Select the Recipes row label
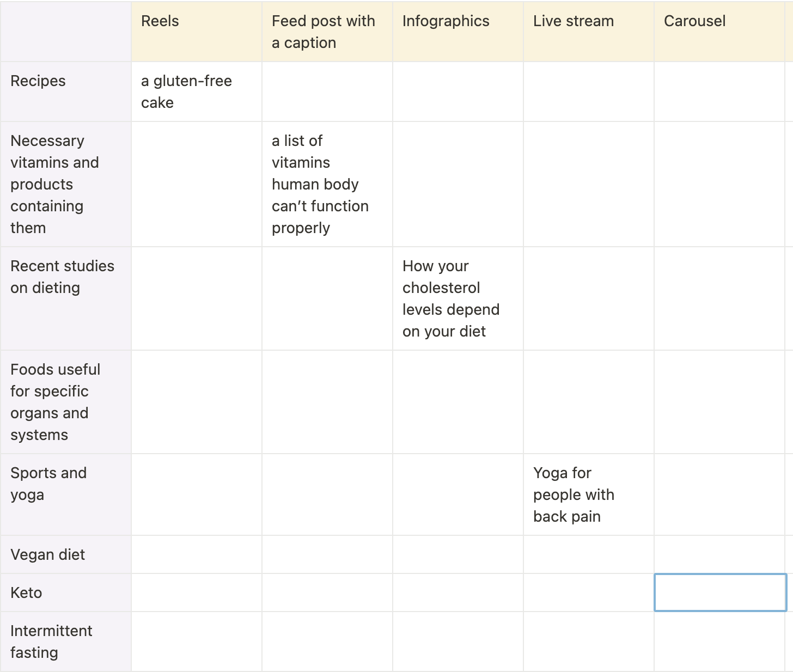 (x=65, y=91)
